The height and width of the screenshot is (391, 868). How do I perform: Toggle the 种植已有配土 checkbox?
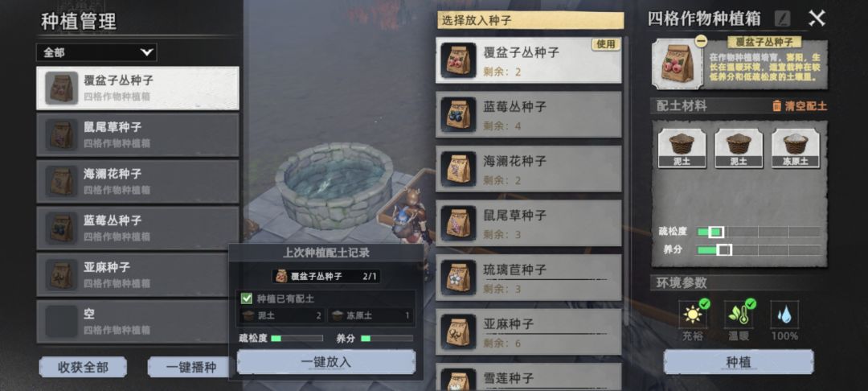pyautogui.click(x=247, y=298)
